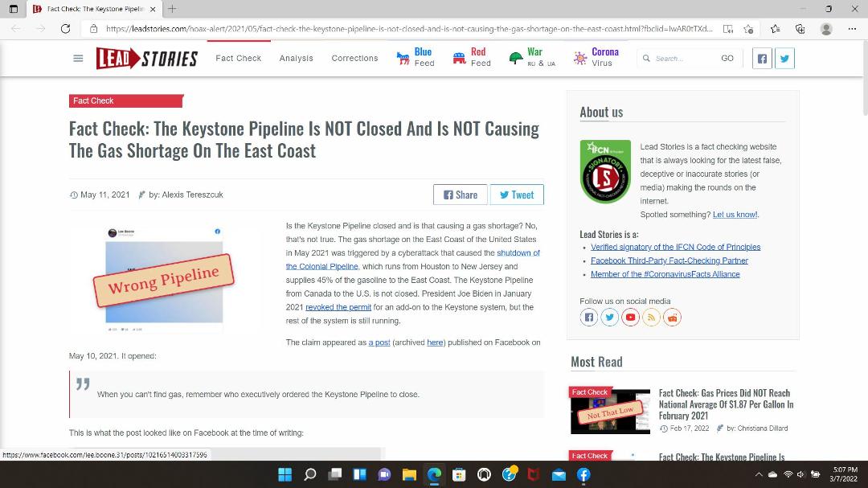Go to the Corrections page
The image size is (868, 488).
click(x=355, y=58)
